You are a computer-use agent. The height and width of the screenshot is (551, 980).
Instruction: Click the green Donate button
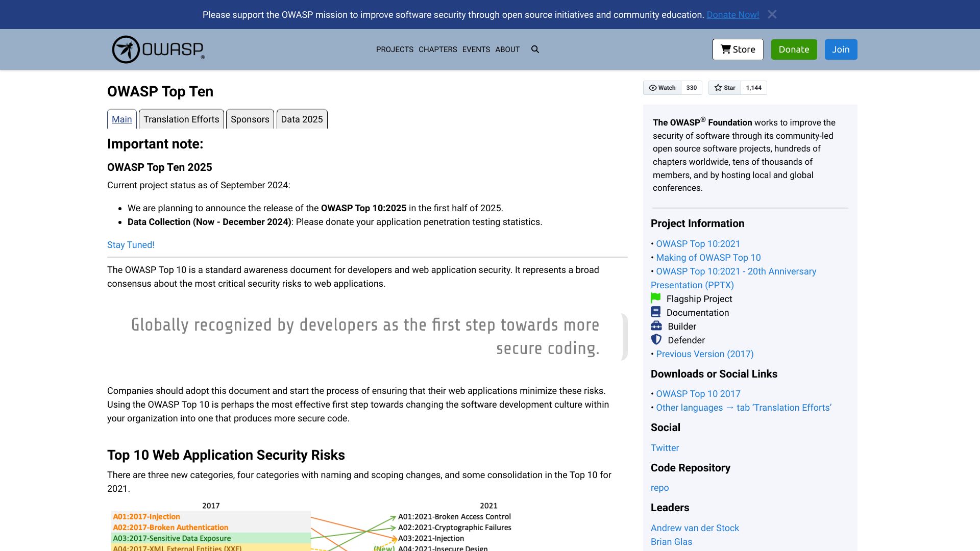[x=794, y=49]
